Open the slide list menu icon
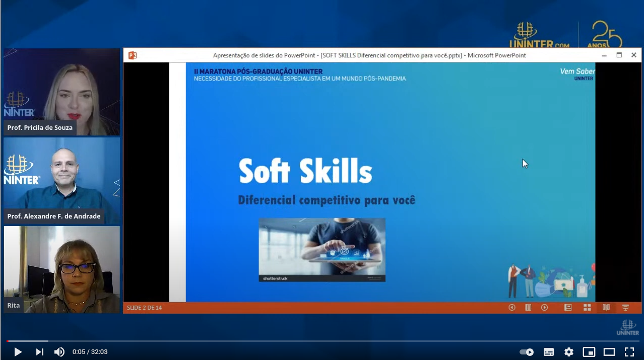The image size is (644, 360). click(x=528, y=307)
